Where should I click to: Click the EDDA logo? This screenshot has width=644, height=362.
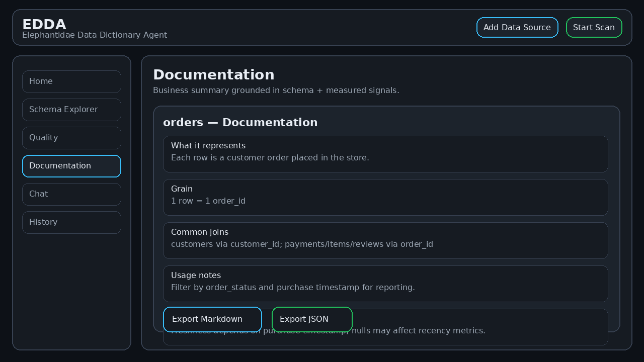[44, 24]
